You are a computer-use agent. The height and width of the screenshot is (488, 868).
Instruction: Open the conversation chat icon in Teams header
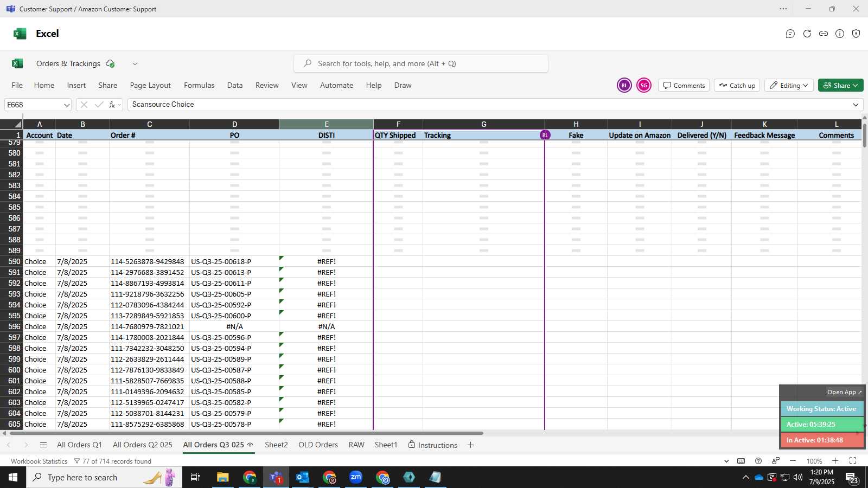click(x=790, y=34)
